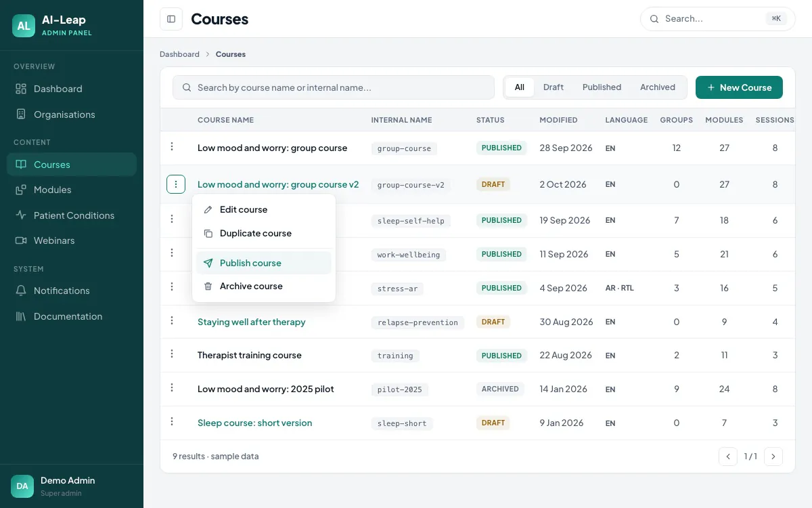
Task: Click the 9 results sample data text
Action: 216,457
